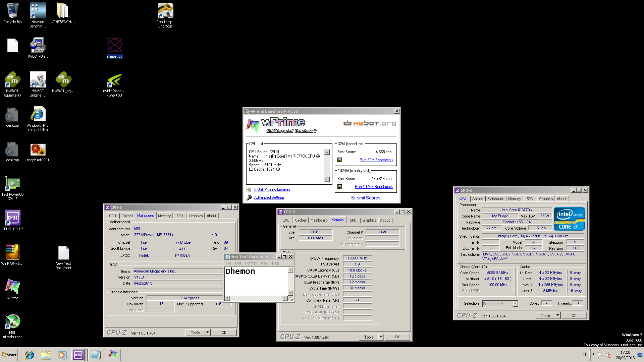Switch to SPD tab in CPU-Z Memory window
Image resolution: width=644 pixels, height=362 pixels.
tap(353, 220)
